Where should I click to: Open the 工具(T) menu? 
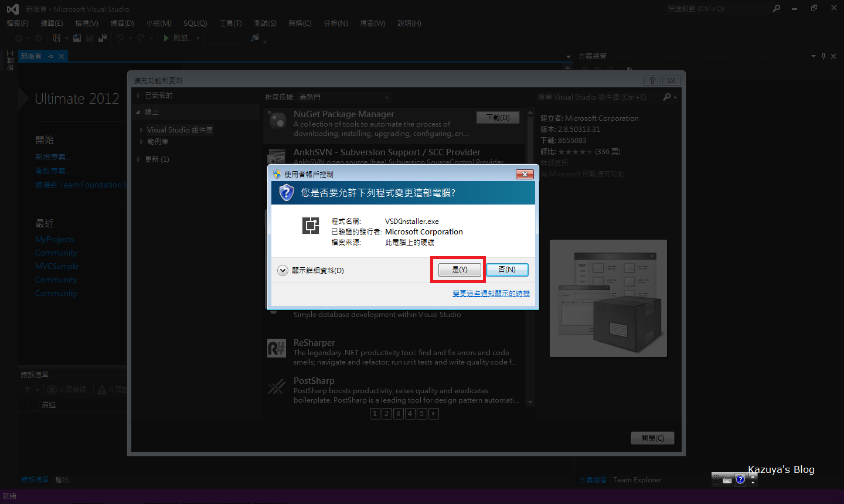click(230, 23)
